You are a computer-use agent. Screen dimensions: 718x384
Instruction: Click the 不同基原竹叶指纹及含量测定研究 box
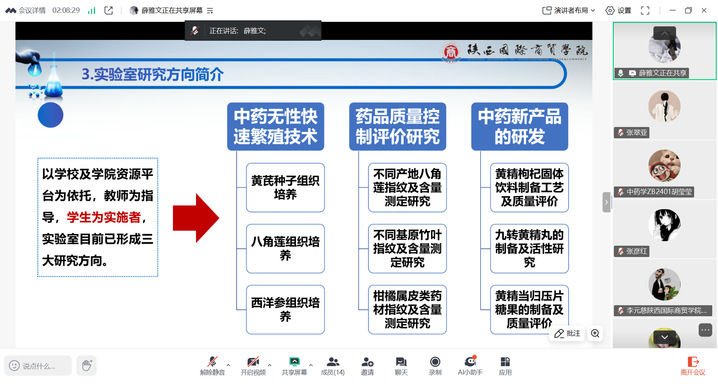point(407,249)
